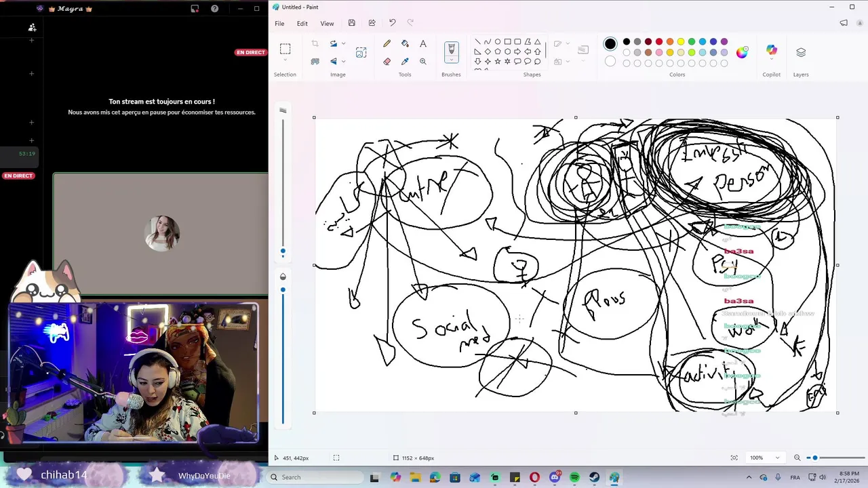Click the EN DIRECT badge above stream preview
868x488 pixels.
tap(251, 52)
